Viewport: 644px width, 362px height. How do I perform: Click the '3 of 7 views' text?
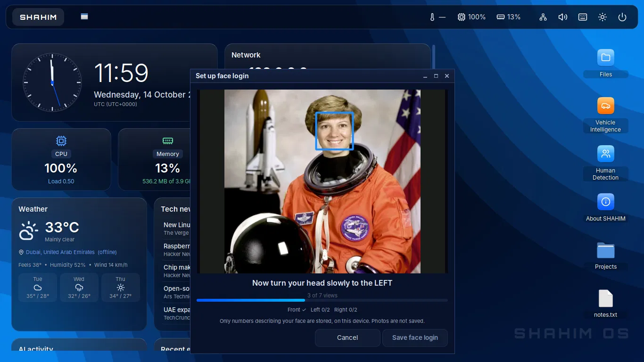pyautogui.click(x=322, y=296)
